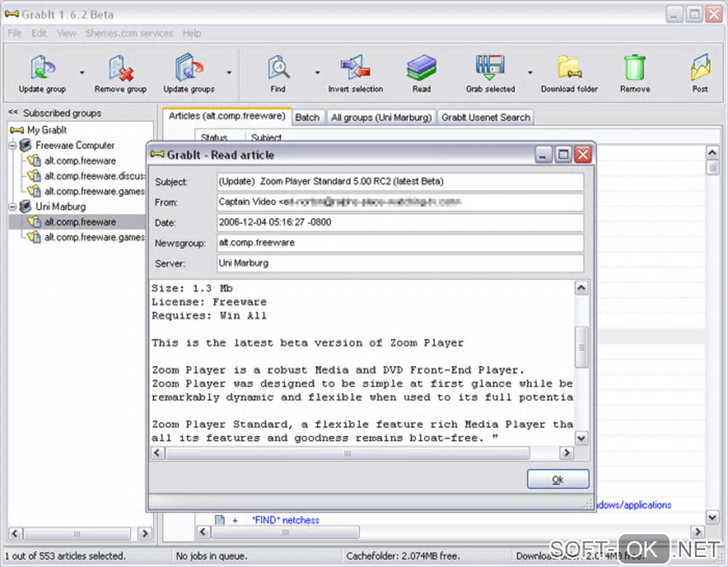The width and height of the screenshot is (728, 567).
Task: Select alt.comp.freeware.discuss group
Action: point(86,176)
